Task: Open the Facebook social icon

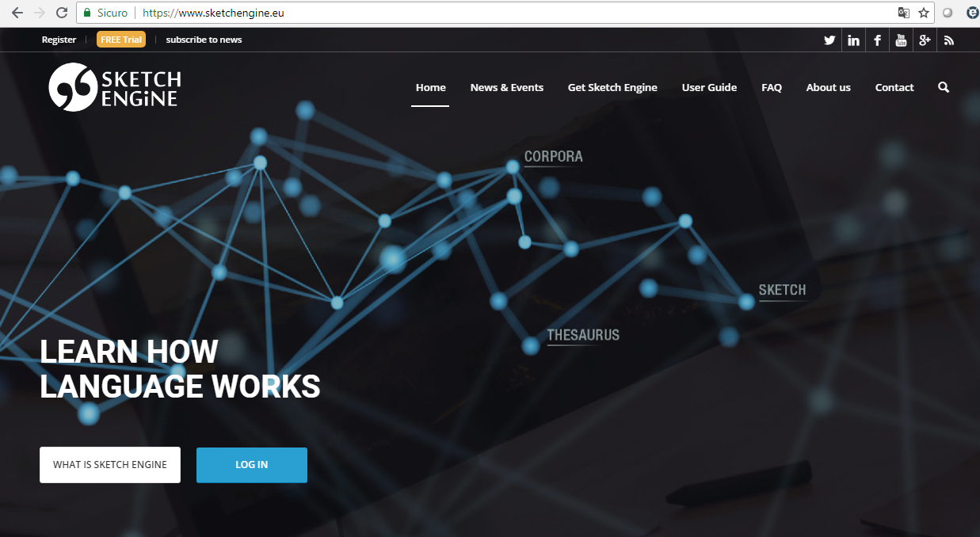Action: pos(877,40)
